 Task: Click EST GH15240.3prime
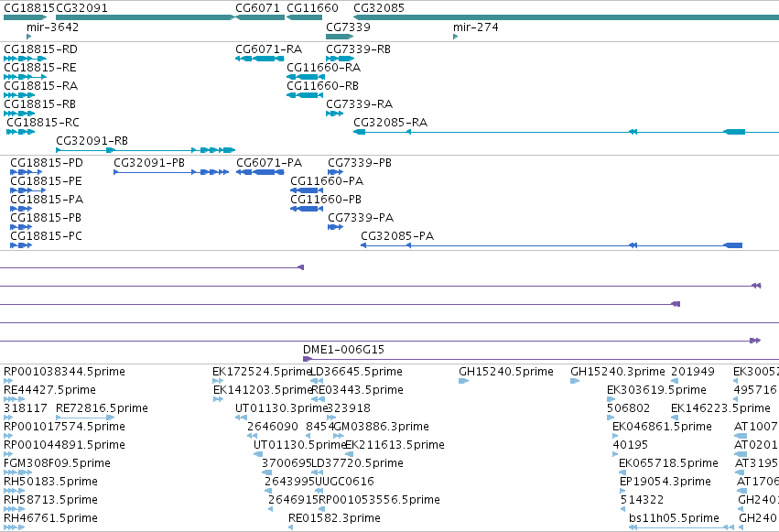tap(618, 372)
